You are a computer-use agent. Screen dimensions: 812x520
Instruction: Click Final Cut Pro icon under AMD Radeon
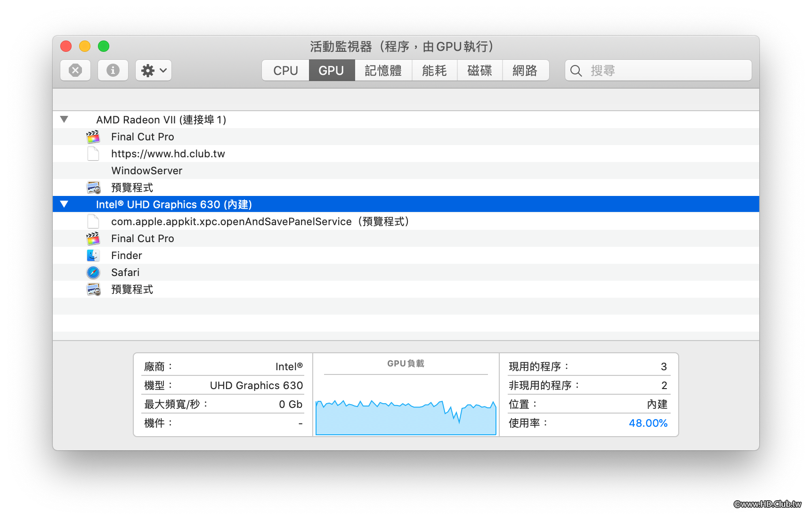93,137
